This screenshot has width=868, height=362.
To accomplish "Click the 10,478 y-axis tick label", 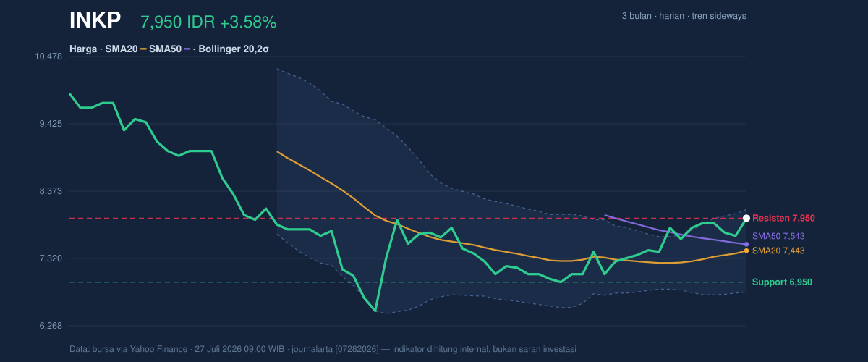I will point(48,56).
